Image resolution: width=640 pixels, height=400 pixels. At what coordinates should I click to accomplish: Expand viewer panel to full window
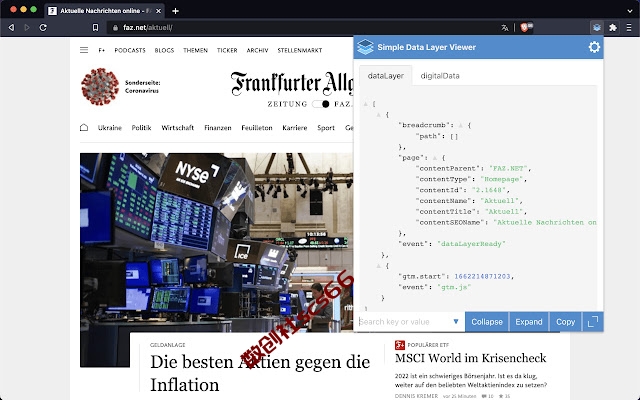click(593, 322)
